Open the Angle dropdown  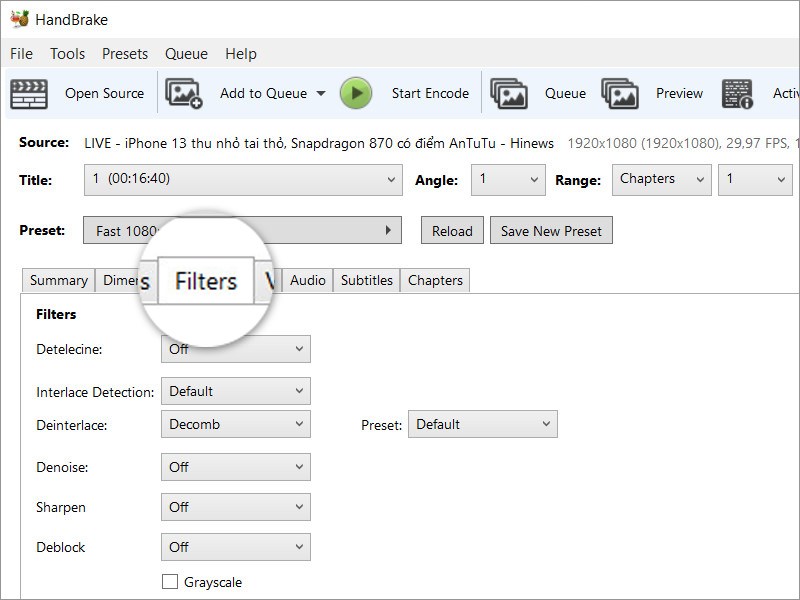click(x=508, y=180)
